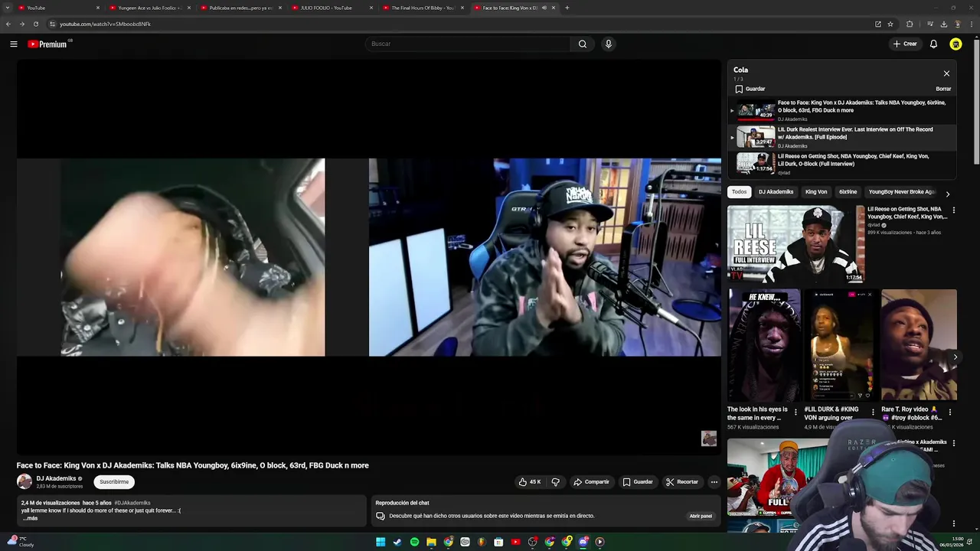This screenshot has width=980, height=551.
Task: Open Steam from the taskbar
Action: (397, 542)
